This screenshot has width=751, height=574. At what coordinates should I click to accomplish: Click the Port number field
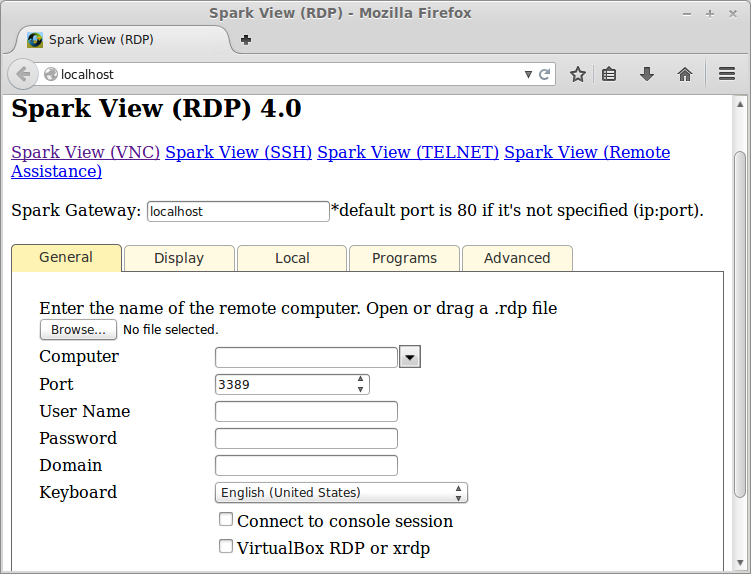tap(284, 385)
